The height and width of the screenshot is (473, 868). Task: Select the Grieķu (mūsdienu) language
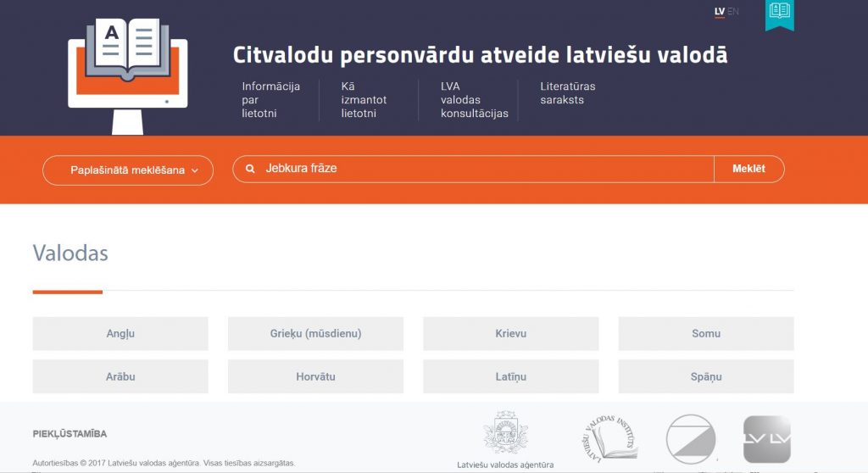(315, 334)
